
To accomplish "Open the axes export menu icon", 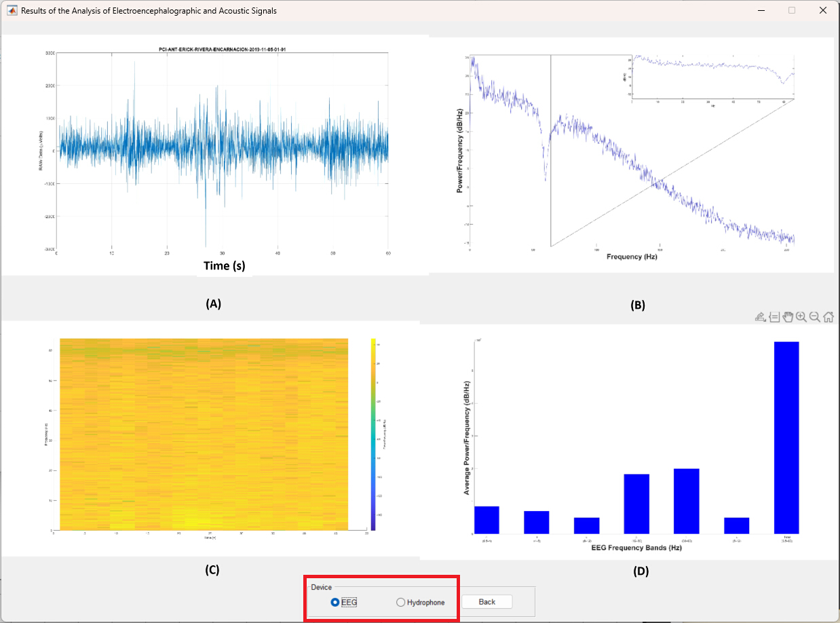I will 761,317.
